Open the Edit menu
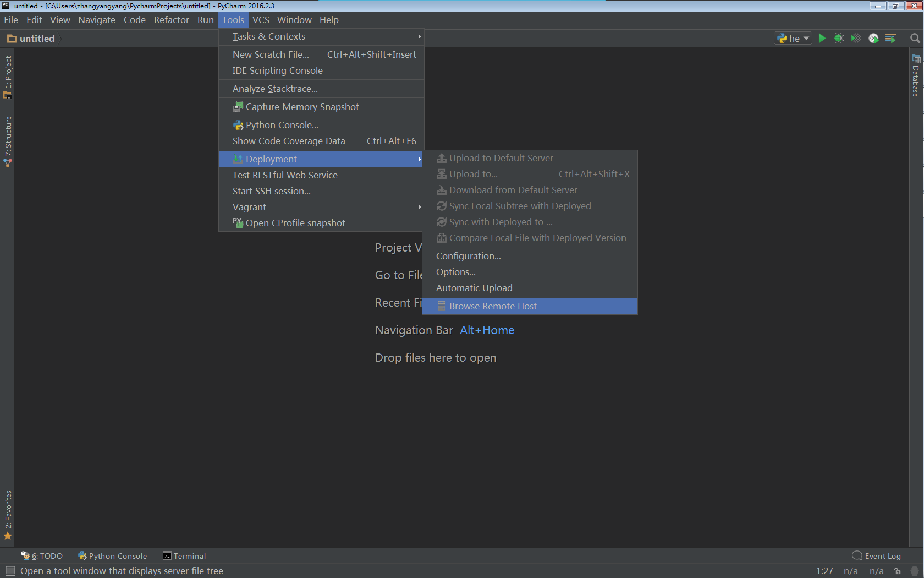The image size is (924, 578). (x=34, y=20)
